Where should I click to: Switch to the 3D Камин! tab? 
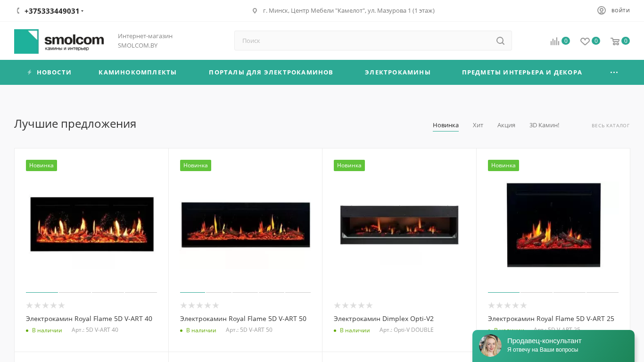(x=544, y=125)
